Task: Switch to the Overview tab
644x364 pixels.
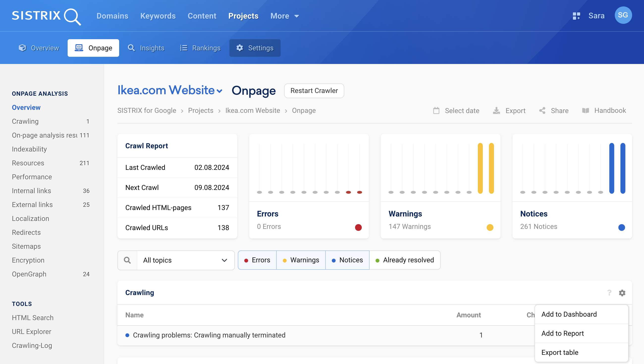Action: tap(39, 48)
